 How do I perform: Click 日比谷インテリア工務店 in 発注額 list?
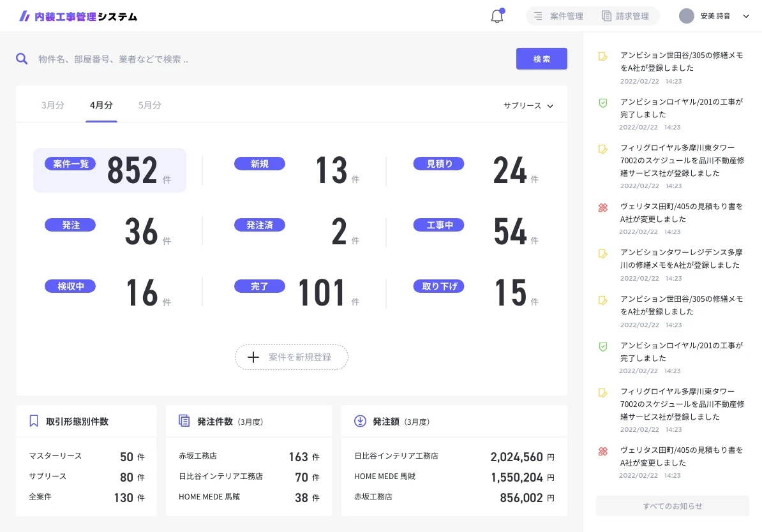coord(396,456)
